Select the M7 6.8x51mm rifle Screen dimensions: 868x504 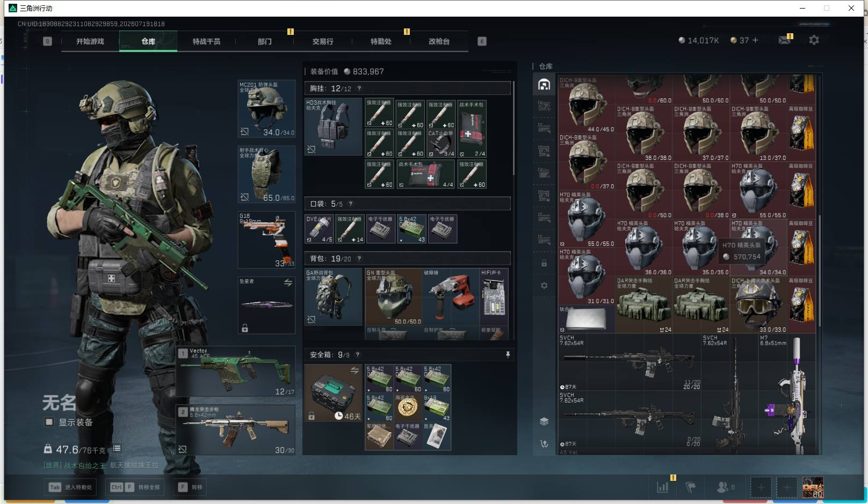click(x=787, y=394)
